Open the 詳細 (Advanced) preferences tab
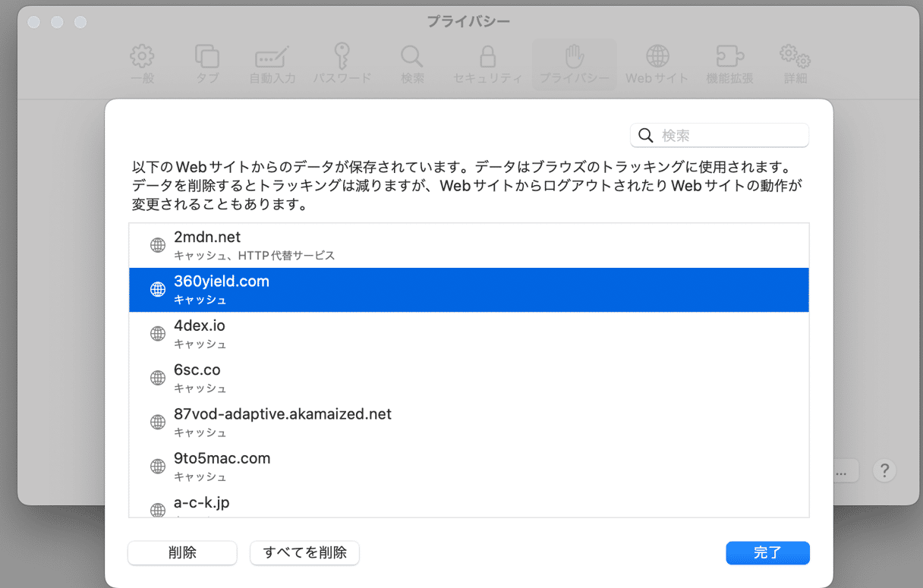Screen dimensions: 923x588 pos(795,64)
